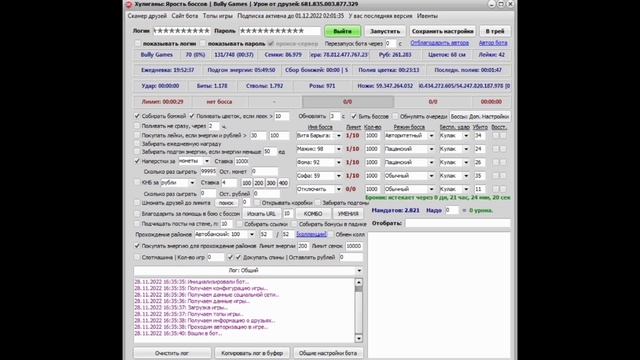Minimize the bot with В трей button

(495, 31)
